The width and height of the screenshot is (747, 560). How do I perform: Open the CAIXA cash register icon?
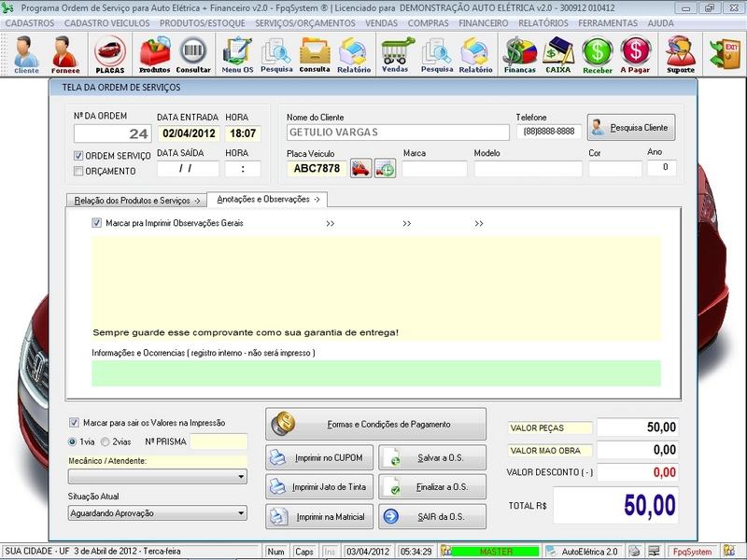tap(557, 54)
